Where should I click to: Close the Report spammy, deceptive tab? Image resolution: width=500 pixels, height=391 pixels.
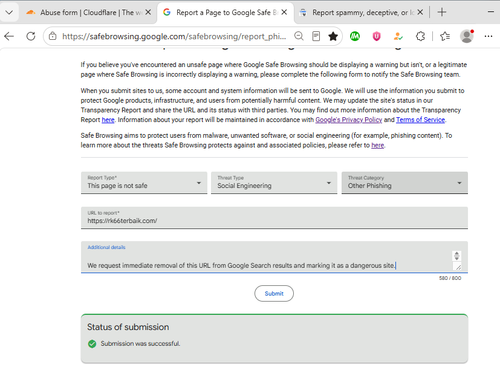[x=420, y=12]
